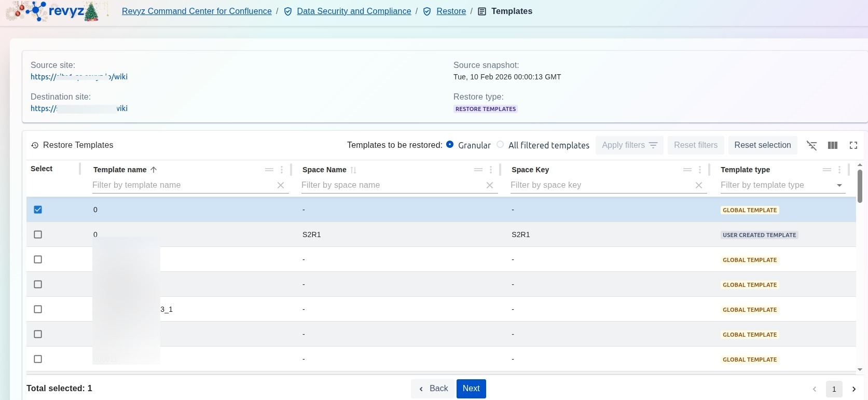Focus the Filter by space name field
Viewport: 868px width, 400px height.
[392, 185]
